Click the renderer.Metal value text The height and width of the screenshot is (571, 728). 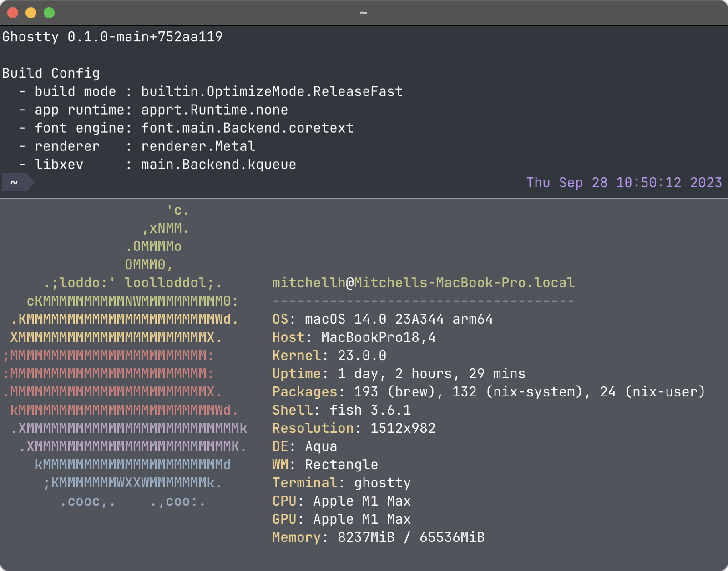[198, 146]
